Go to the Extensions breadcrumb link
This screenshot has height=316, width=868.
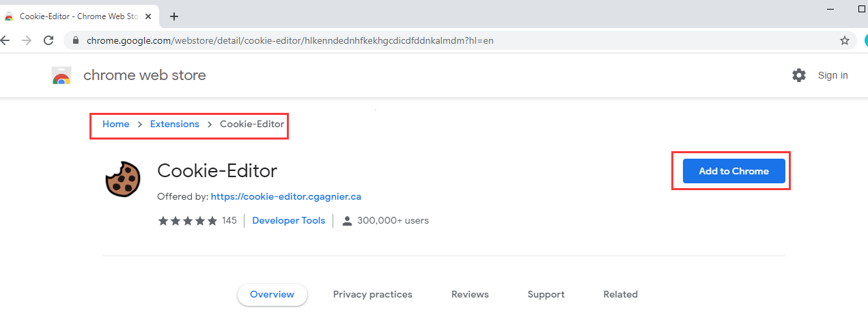tap(175, 124)
